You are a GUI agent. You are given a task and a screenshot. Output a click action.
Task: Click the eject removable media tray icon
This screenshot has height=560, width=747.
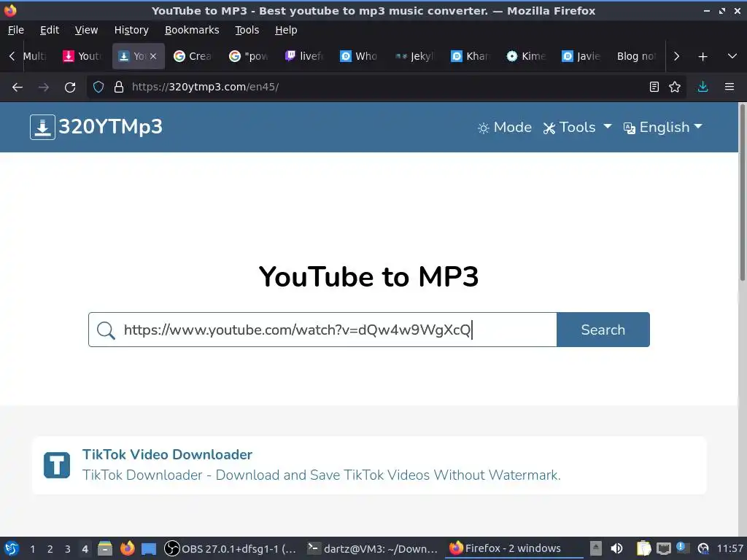tap(595, 548)
